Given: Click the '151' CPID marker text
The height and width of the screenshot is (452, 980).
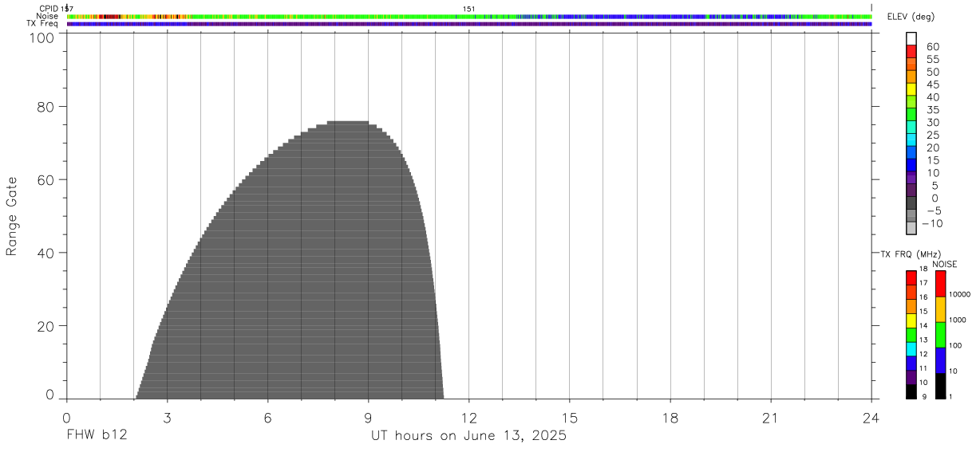Looking at the screenshot, I should click(469, 9).
